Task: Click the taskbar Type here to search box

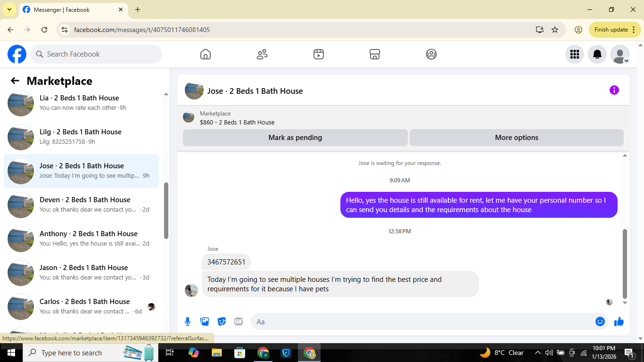Action: 91,353
